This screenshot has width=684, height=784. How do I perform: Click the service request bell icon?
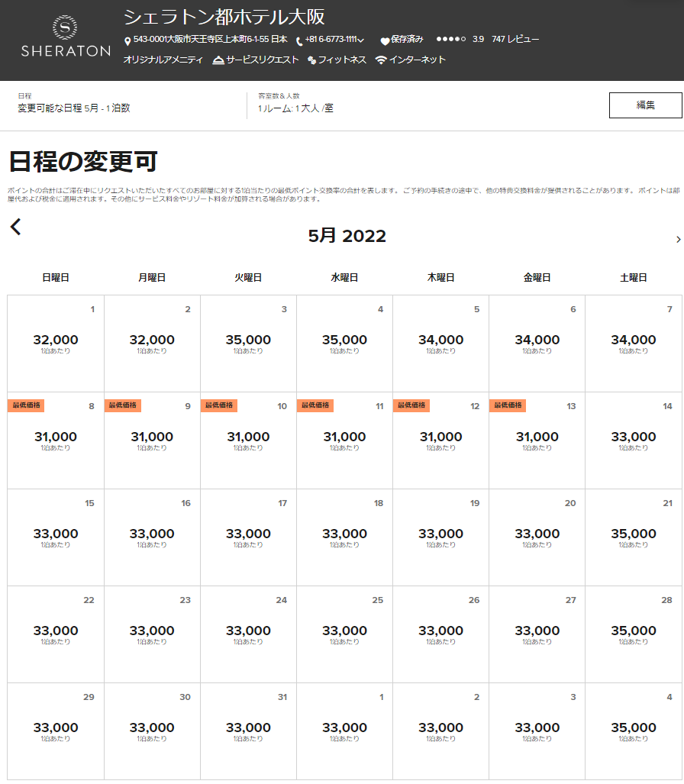[218, 60]
